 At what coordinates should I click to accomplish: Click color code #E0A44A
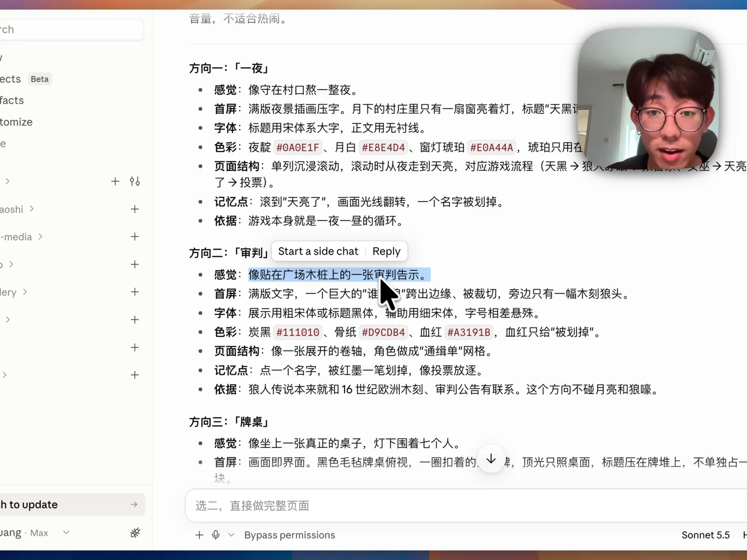(491, 147)
